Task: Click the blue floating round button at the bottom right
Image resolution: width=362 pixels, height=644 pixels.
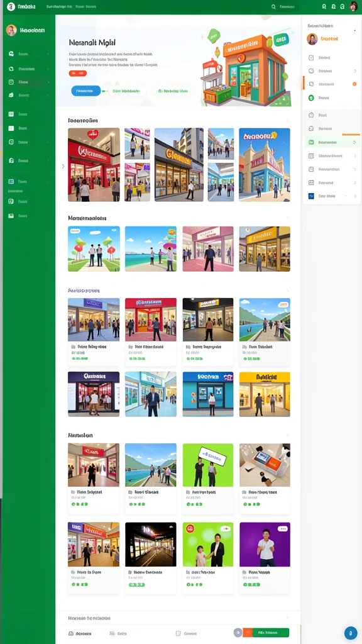Action: (x=351, y=633)
